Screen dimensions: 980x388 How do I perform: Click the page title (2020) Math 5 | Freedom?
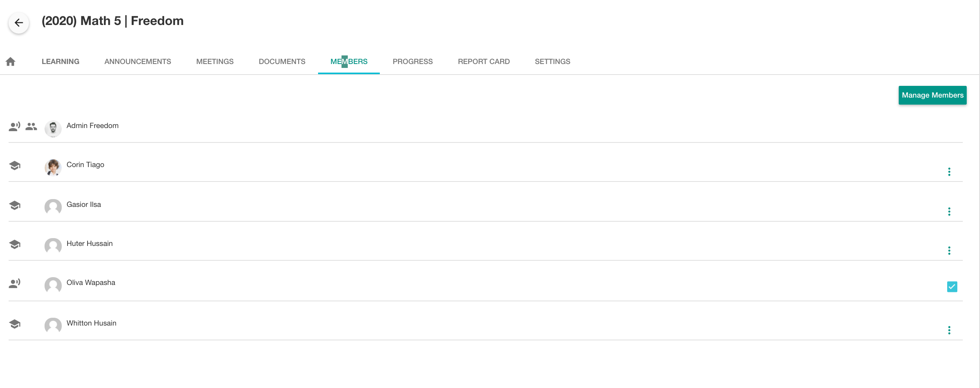[113, 21]
